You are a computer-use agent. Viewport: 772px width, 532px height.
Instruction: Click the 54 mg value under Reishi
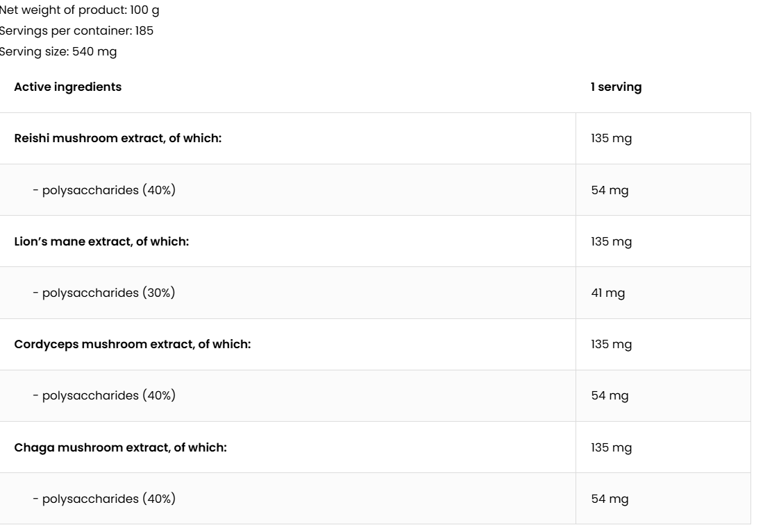tap(610, 190)
